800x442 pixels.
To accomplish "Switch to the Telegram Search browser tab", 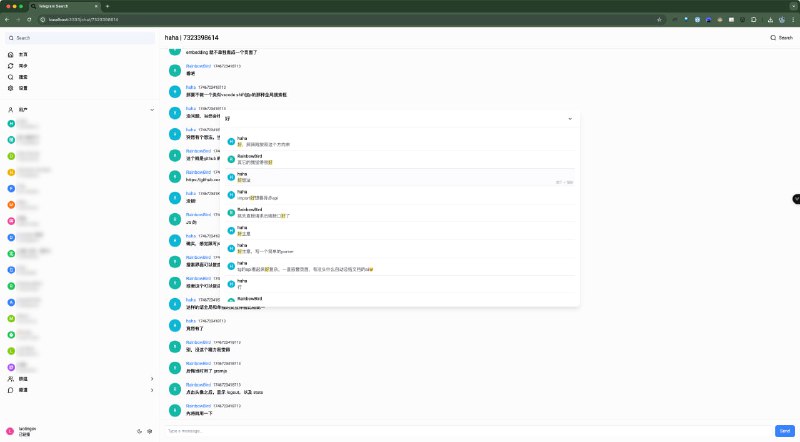I will (x=64, y=6).
